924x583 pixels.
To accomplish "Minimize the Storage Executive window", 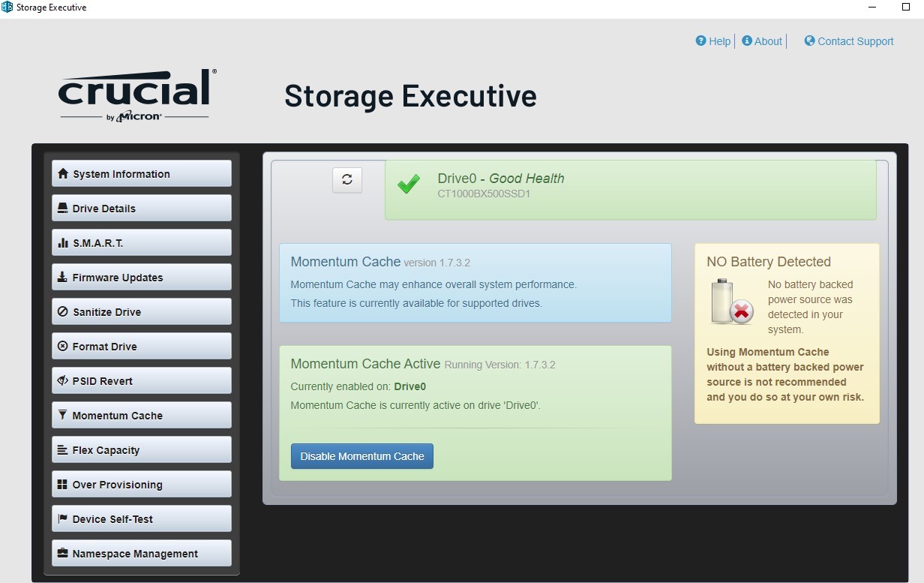I will click(872, 8).
